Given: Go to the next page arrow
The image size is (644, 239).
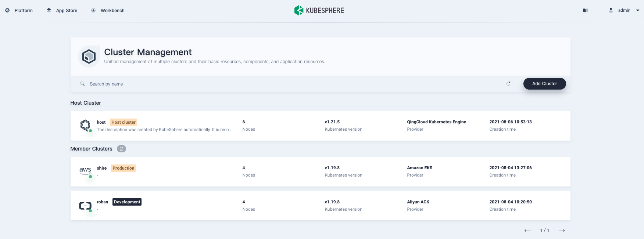Looking at the screenshot, I should (562, 231).
